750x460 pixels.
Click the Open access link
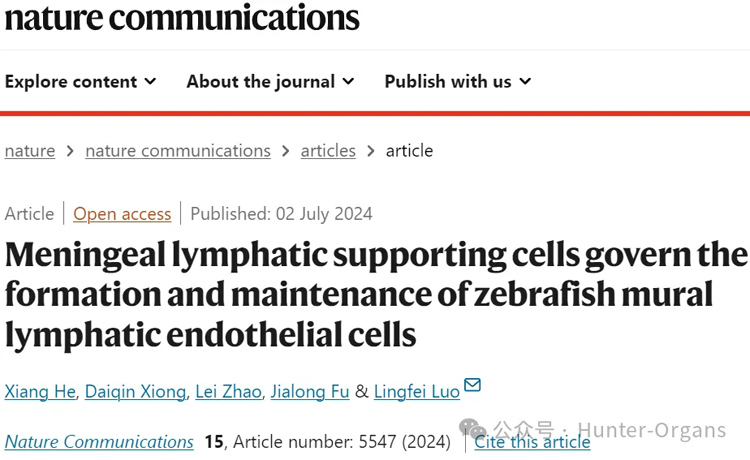(122, 214)
